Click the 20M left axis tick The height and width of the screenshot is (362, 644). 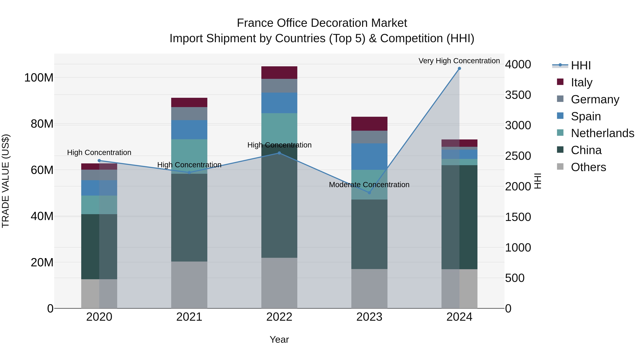42,263
